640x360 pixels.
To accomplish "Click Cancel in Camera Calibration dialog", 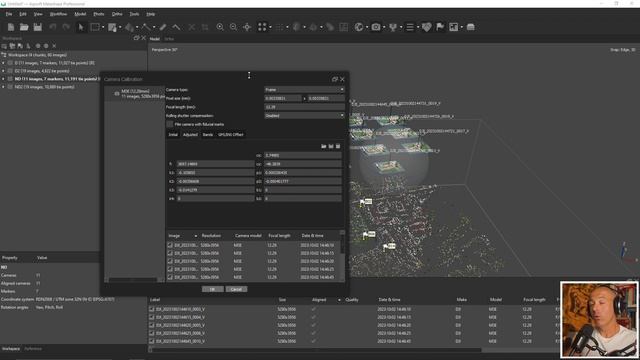I will pos(236,289).
